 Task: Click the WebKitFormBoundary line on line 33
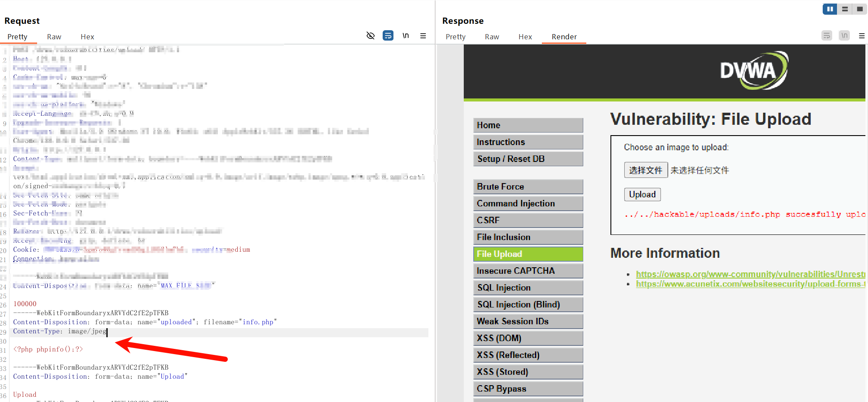tap(91, 367)
